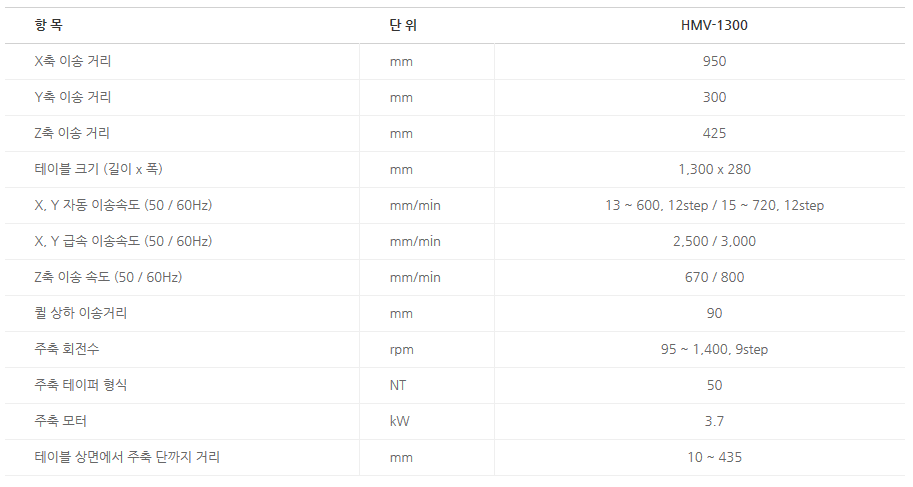Click the kW unit for 주축 모터
Image resolution: width=913 pixels, height=487 pixels.
point(399,421)
